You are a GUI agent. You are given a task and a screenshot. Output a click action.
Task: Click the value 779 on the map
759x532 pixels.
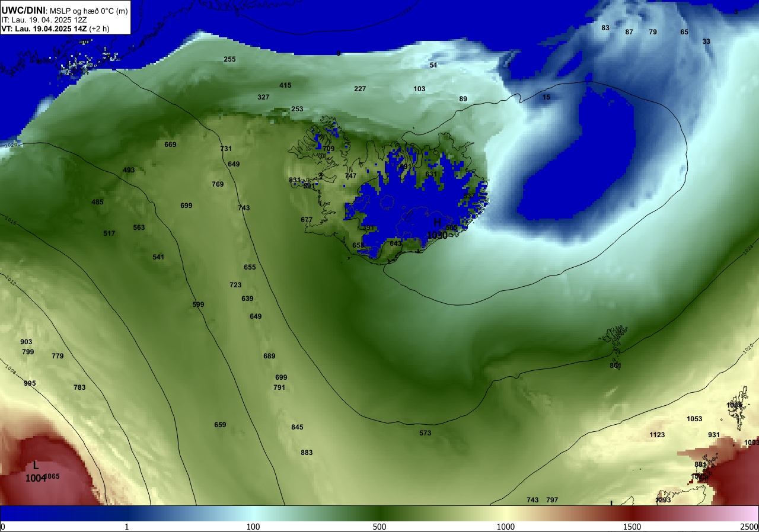pyautogui.click(x=58, y=356)
